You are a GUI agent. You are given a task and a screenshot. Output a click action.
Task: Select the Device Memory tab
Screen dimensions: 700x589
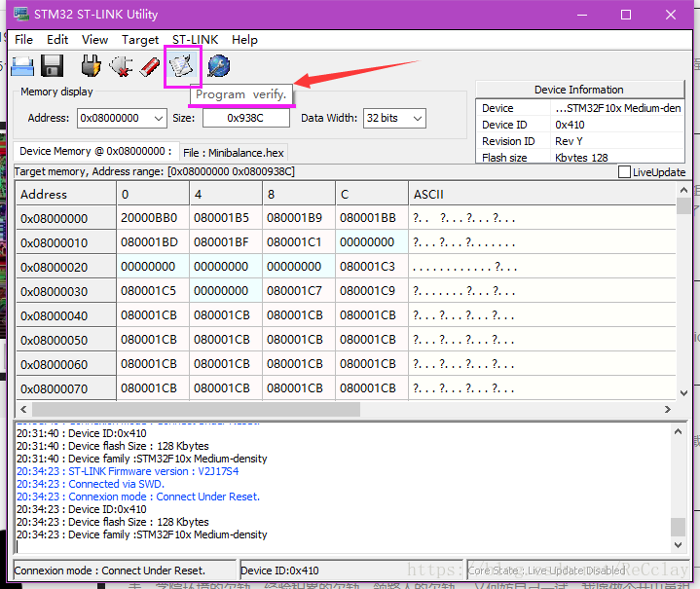(95, 152)
